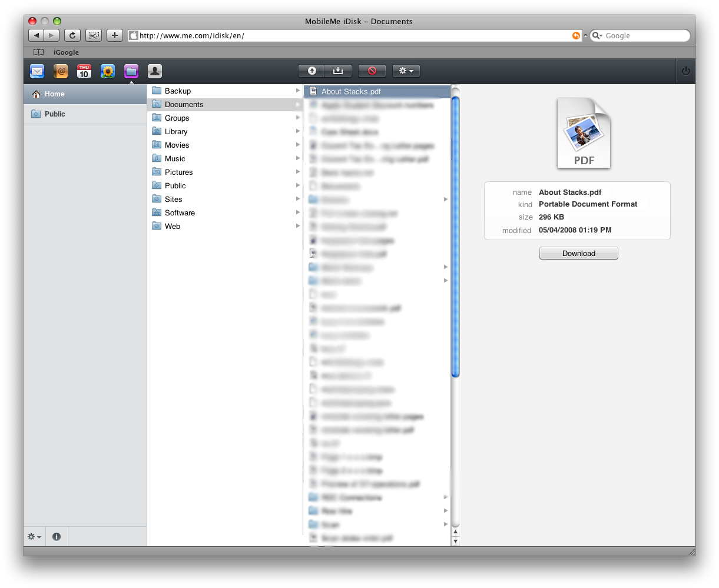719x588 pixels.
Task: Download via the down-arrow toolbar icon
Action: (x=337, y=71)
